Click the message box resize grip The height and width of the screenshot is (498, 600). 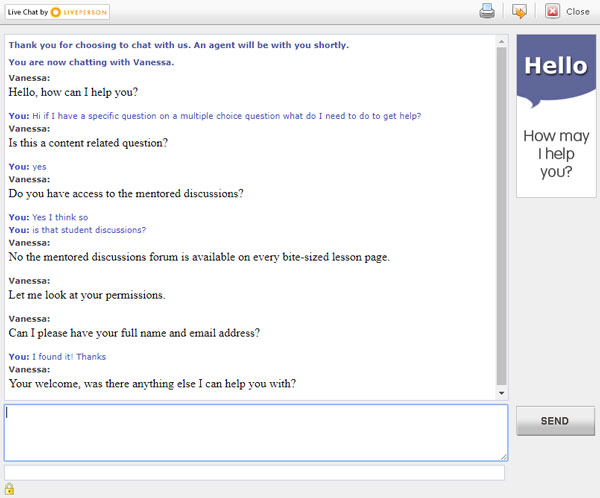(x=504, y=457)
